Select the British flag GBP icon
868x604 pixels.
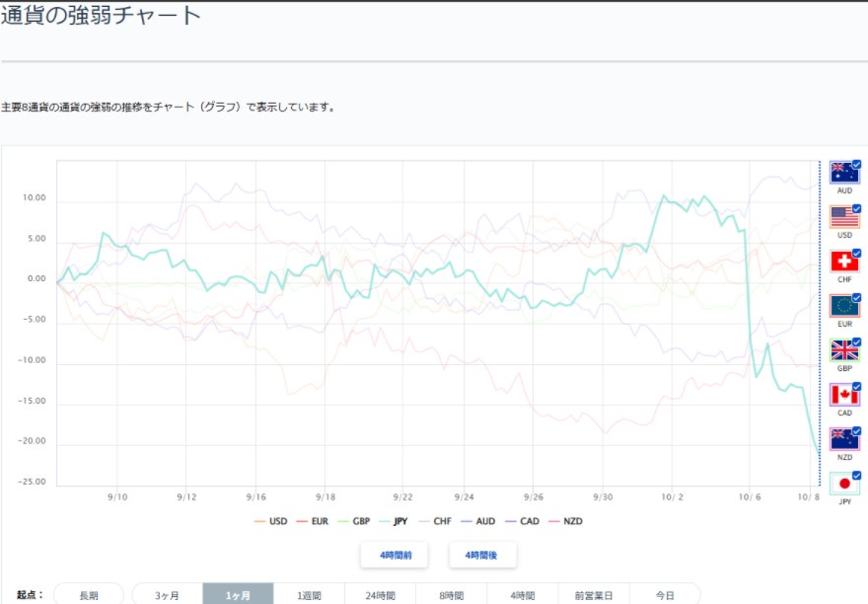pos(843,350)
